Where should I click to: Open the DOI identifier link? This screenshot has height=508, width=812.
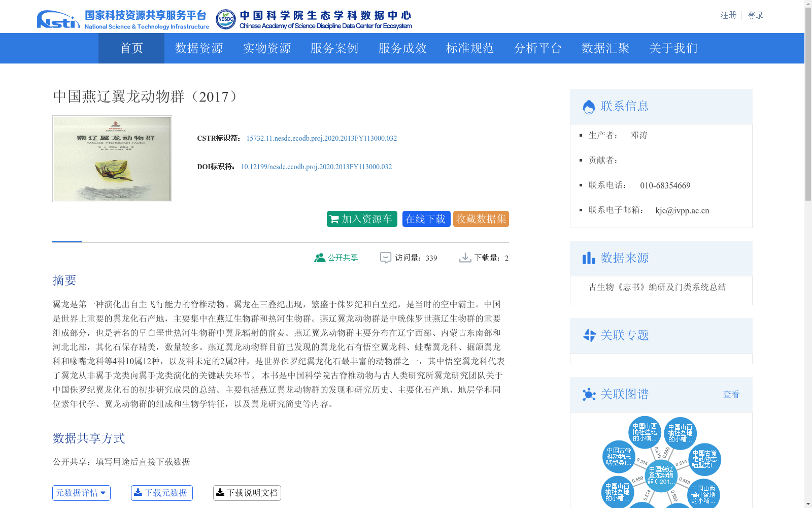click(316, 167)
